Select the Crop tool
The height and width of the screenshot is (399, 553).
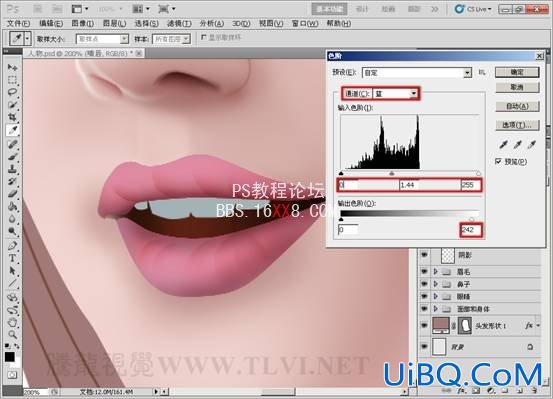[12, 117]
